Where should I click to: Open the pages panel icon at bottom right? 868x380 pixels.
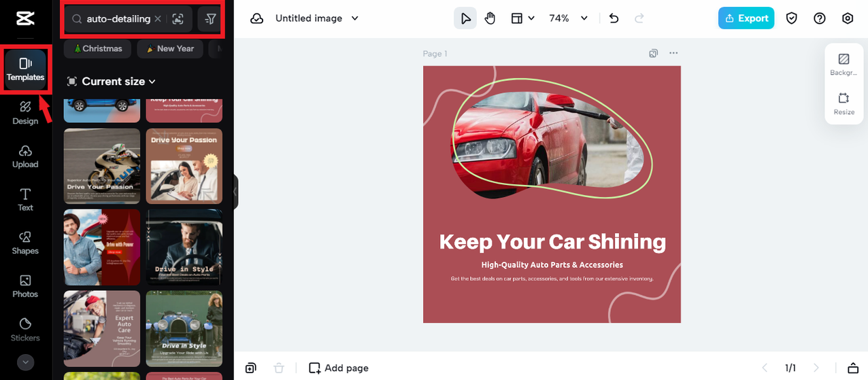tap(852, 368)
